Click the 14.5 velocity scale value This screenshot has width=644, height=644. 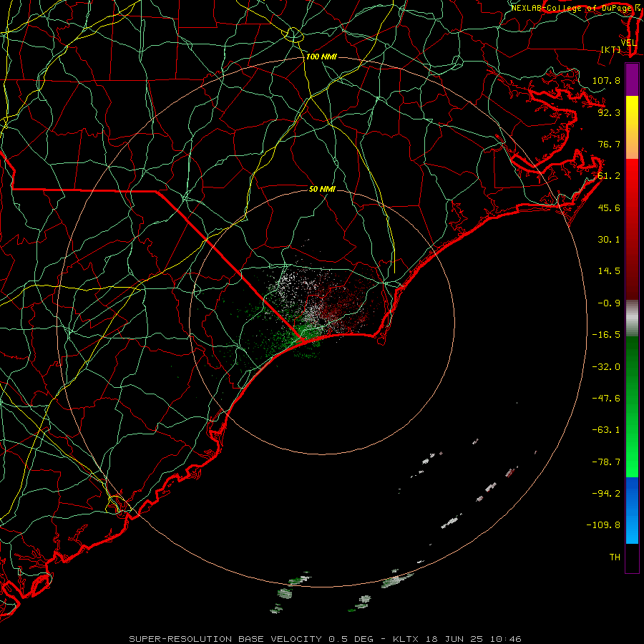[609, 271]
